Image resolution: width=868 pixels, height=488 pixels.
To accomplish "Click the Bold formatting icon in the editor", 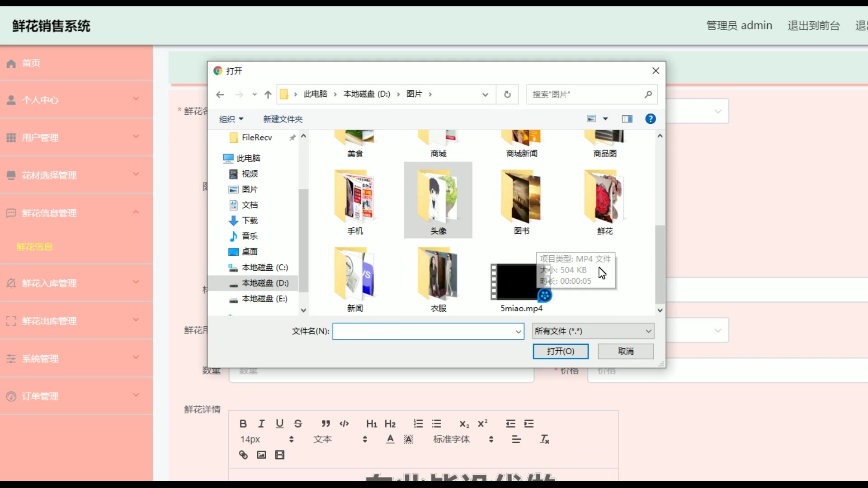I will [243, 423].
